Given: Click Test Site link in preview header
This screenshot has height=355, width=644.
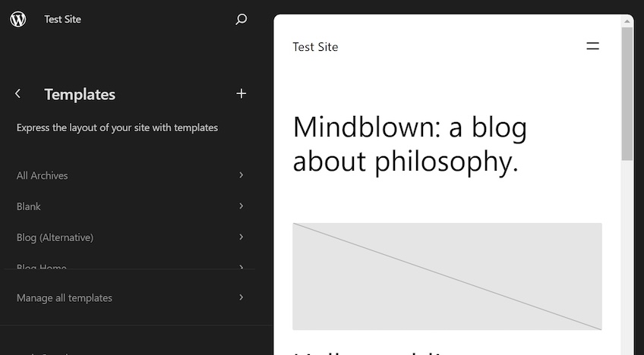Looking at the screenshot, I should [315, 47].
